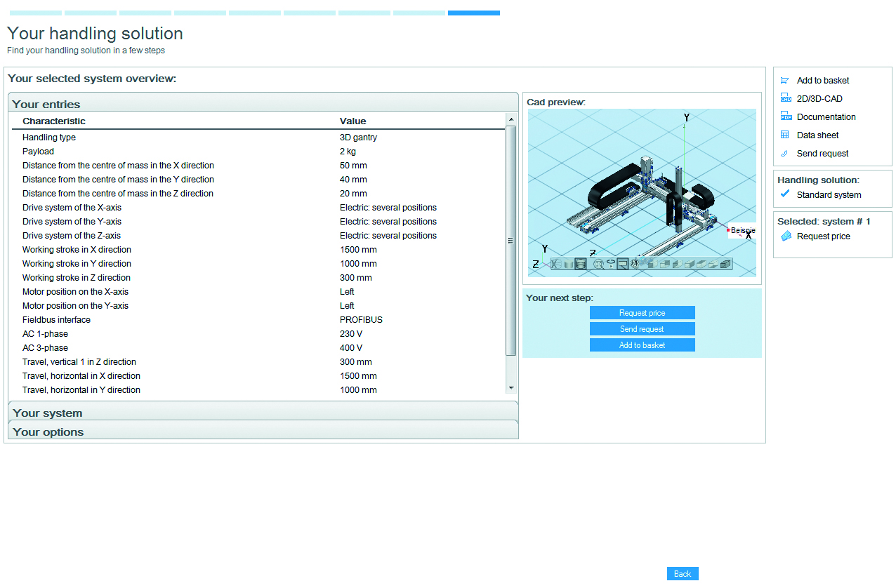Toggle rotate animation icon in CAD toolbar

pos(611,264)
